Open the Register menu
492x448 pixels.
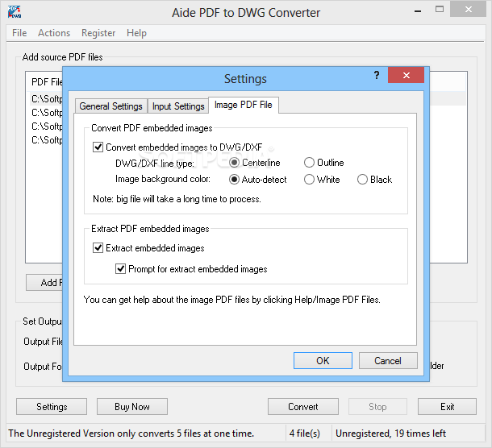coord(98,33)
